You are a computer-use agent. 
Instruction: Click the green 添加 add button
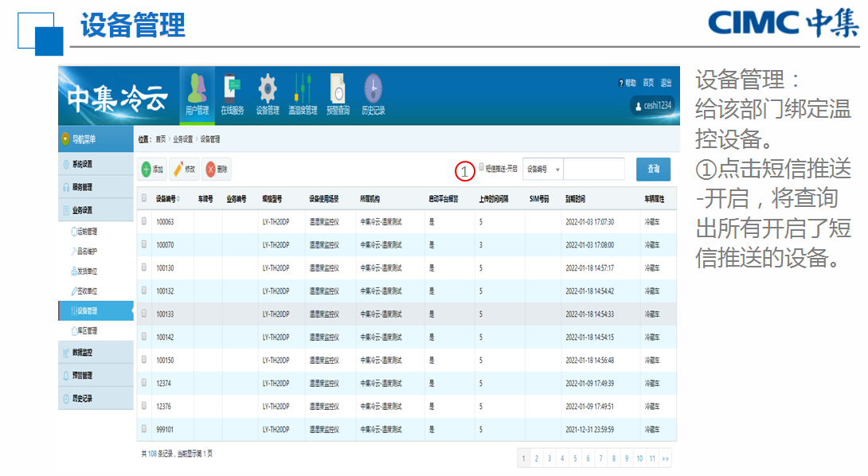(152, 170)
